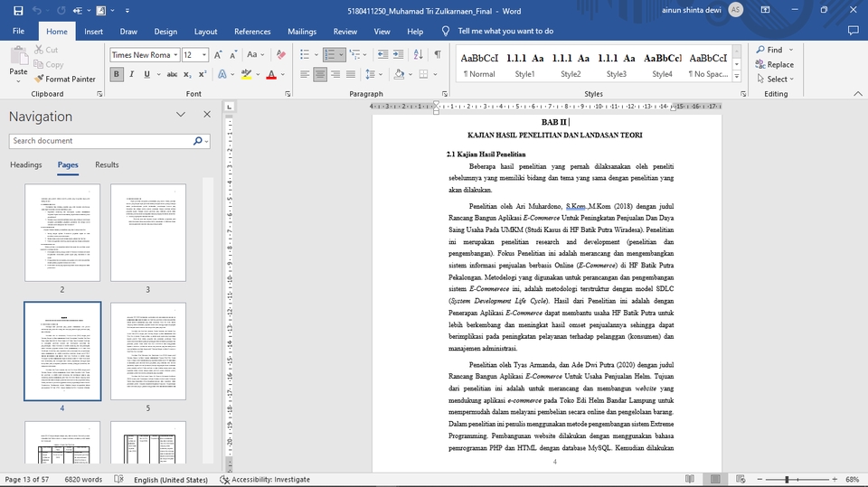Toggle Superscript formatting

pyautogui.click(x=202, y=74)
